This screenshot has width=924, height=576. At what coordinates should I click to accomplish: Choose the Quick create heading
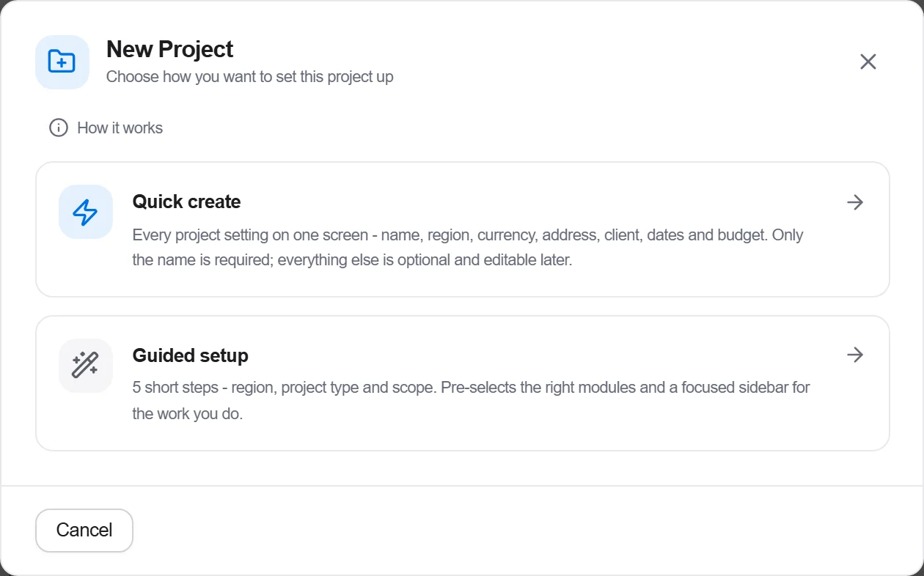tap(186, 202)
